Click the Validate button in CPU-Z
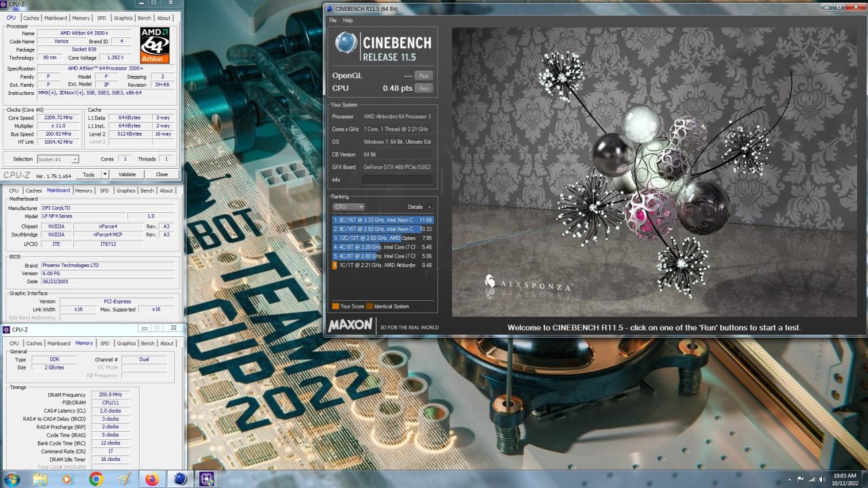This screenshot has height=488, width=868. click(127, 174)
